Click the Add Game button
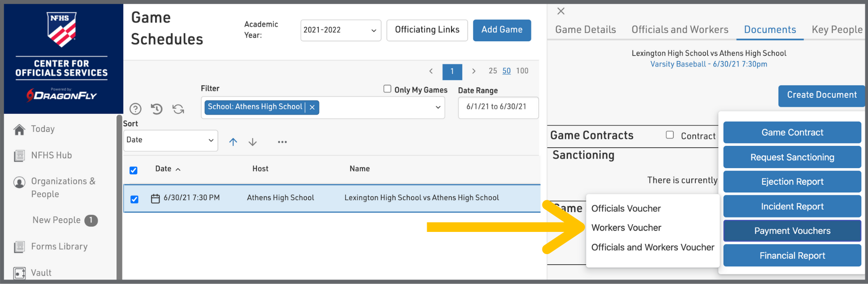868x284 pixels. tap(502, 30)
